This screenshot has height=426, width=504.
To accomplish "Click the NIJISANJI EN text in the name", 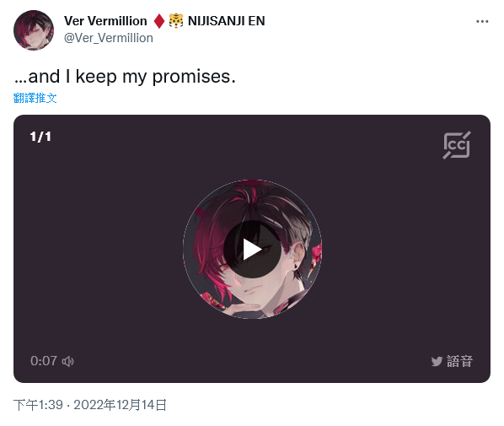I will [226, 21].
